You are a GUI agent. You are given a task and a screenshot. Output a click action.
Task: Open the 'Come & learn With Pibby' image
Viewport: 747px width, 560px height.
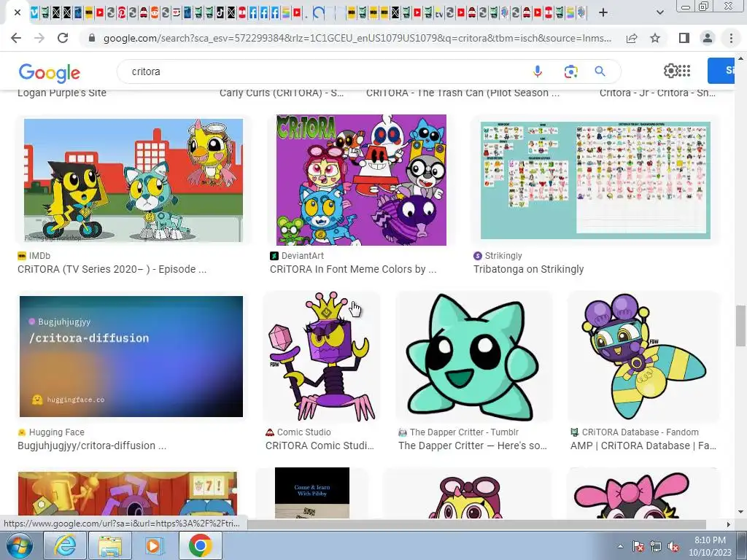[312, 493]
